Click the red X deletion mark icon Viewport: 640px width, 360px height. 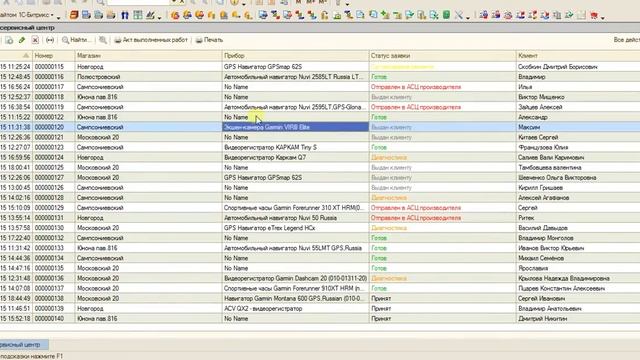pos(35,40)
